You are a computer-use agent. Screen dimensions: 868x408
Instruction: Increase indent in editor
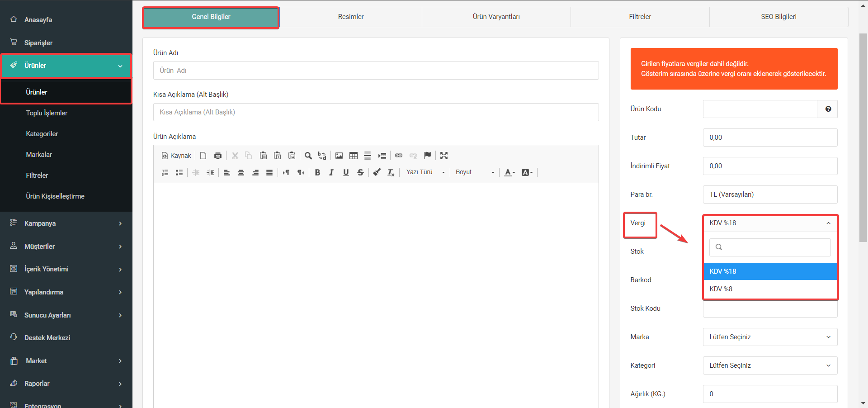[x=210, y=172]
